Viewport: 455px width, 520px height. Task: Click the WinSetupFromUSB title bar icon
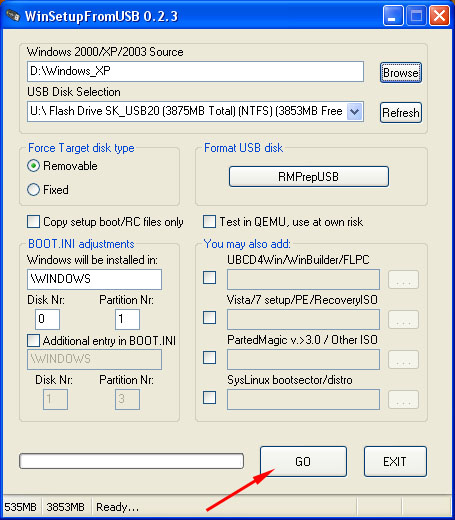pos(13,16)
